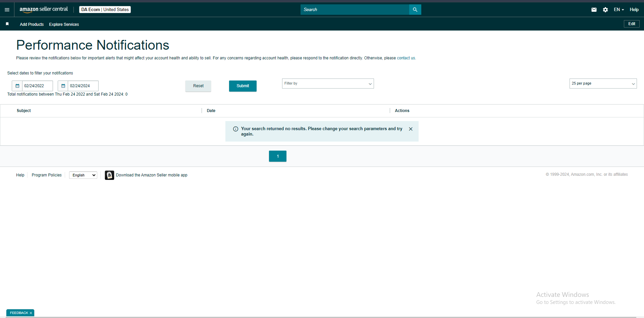Click the search magnifier button
Image resolution: width=644 pixels, height=318 pixels.
pyautogui.click(x=415, y=10)
